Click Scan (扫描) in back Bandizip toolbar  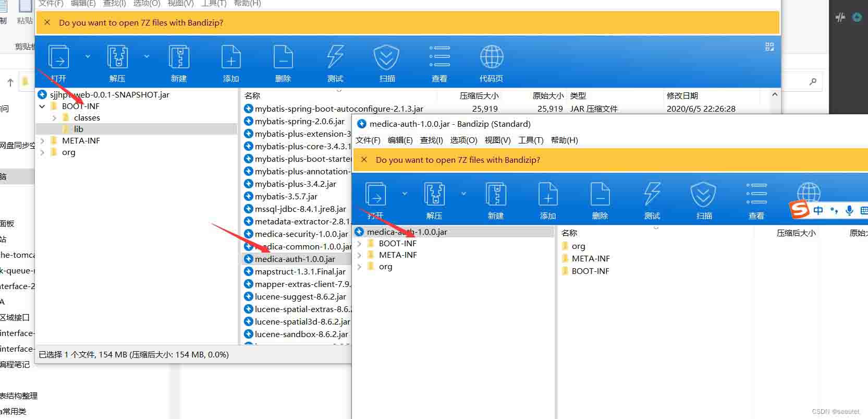[x=387, y=64]
